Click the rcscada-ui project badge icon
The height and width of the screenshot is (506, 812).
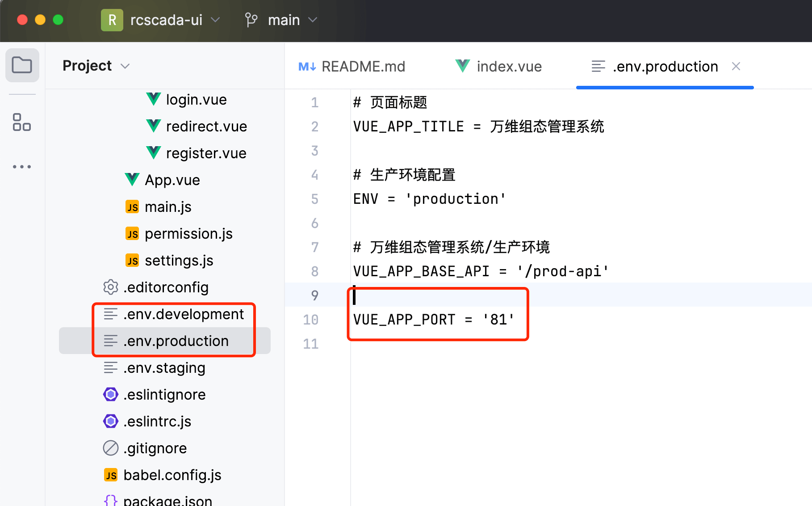[112, 20]
